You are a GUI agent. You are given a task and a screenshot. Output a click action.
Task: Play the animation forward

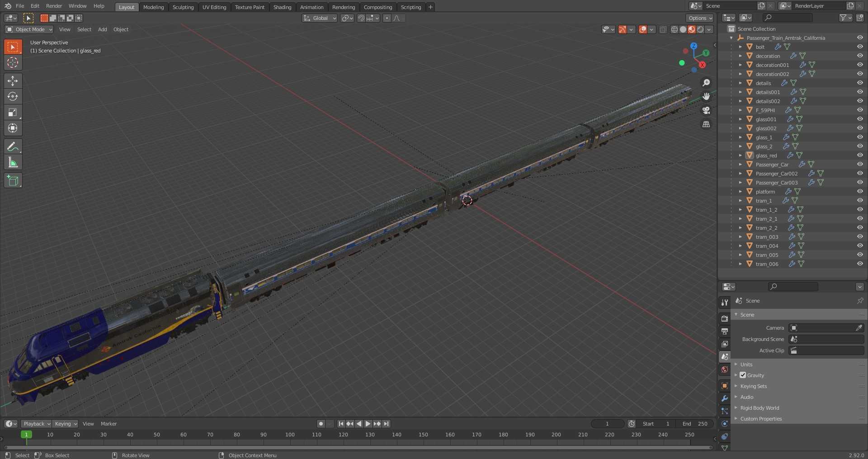[x=368, y=424]
